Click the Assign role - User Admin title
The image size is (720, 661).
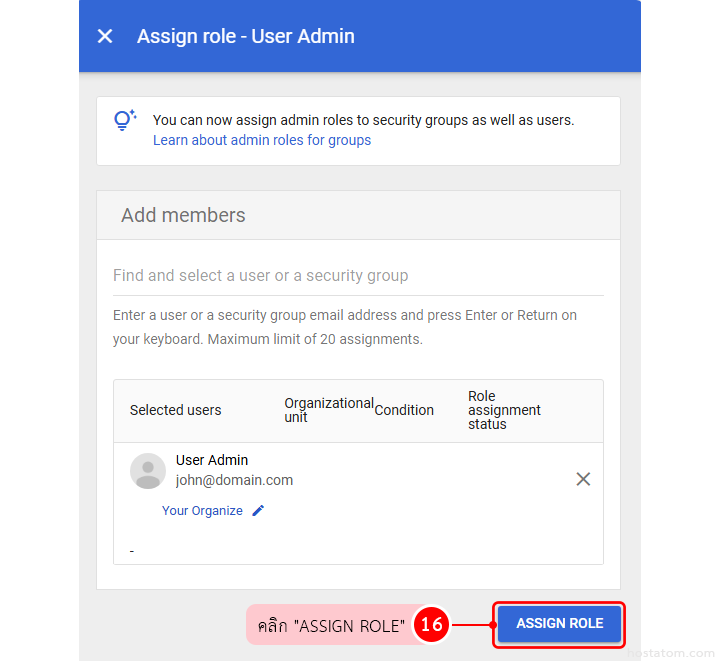(246, 36)
